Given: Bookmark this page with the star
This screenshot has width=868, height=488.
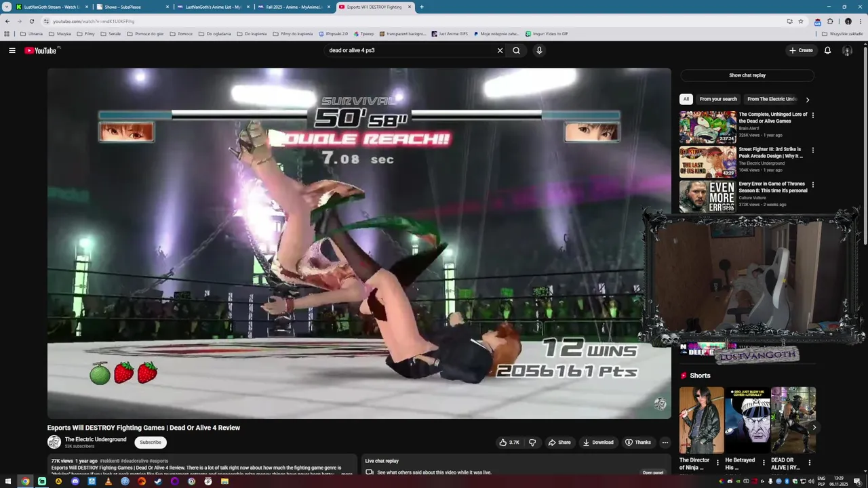Looking at the screenshot, I should [x=801, y=21].
